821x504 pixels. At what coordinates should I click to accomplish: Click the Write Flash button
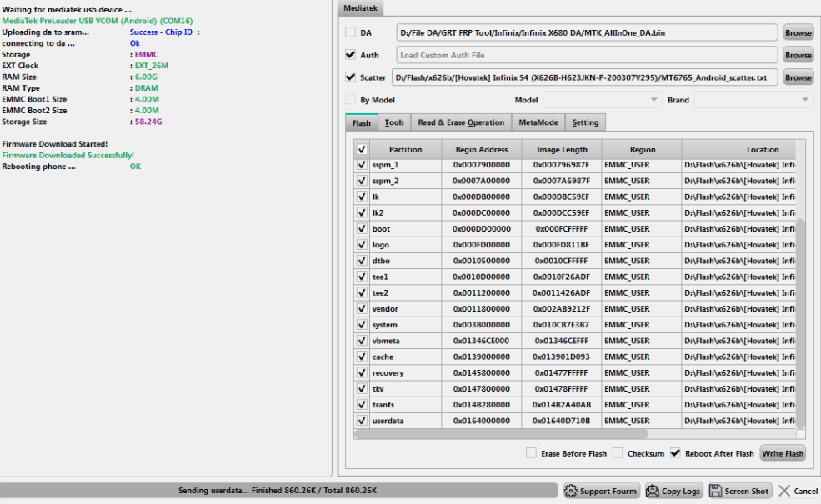point(783,453)
